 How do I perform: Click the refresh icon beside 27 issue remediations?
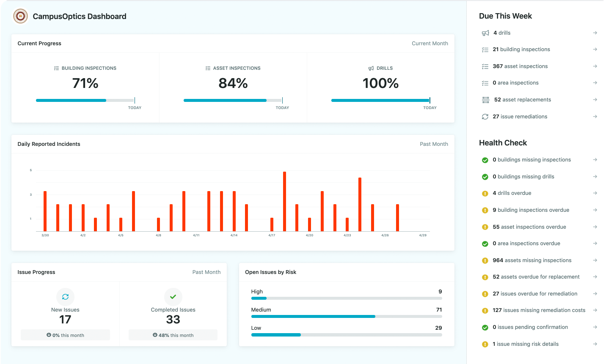[485, 117]
